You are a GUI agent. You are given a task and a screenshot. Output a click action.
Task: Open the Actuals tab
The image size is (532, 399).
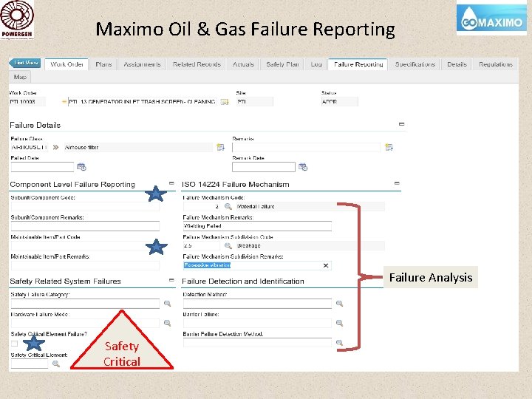[x=243, y=64]
